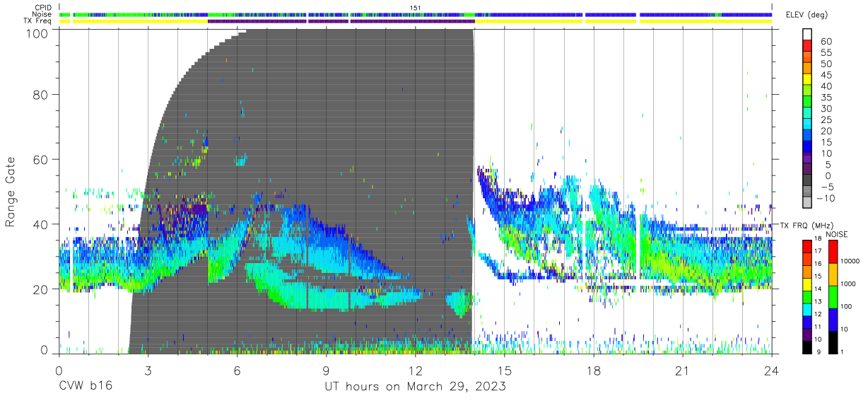Viewport: 868px width, 401px height.
Task: Click the 'Range Gate' y-axis title
Action: tap(11, 192)
